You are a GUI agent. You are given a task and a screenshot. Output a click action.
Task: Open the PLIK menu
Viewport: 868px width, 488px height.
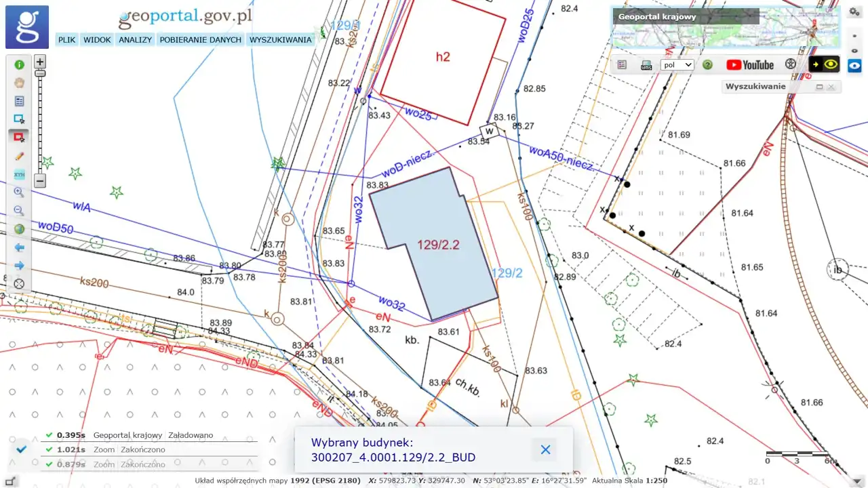66,40
